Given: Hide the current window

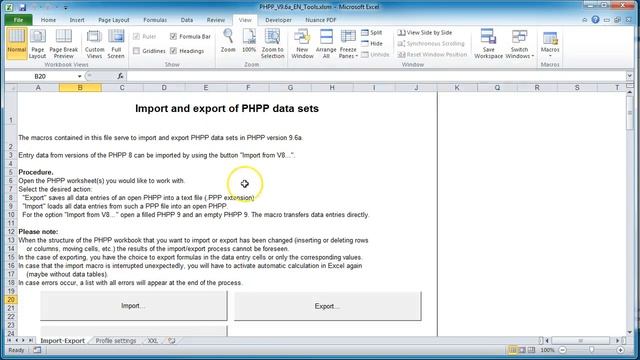Looking at the screenshot, I should coord(372,43).
